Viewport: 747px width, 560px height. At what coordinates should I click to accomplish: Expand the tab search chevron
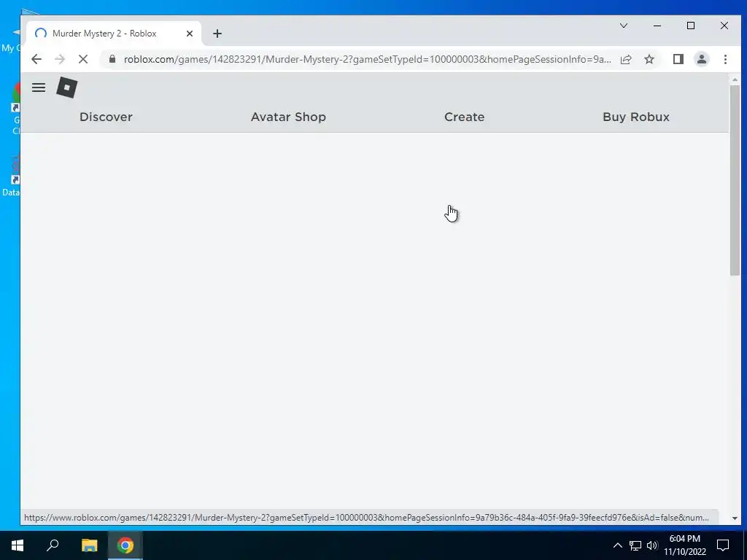point(623,26)
